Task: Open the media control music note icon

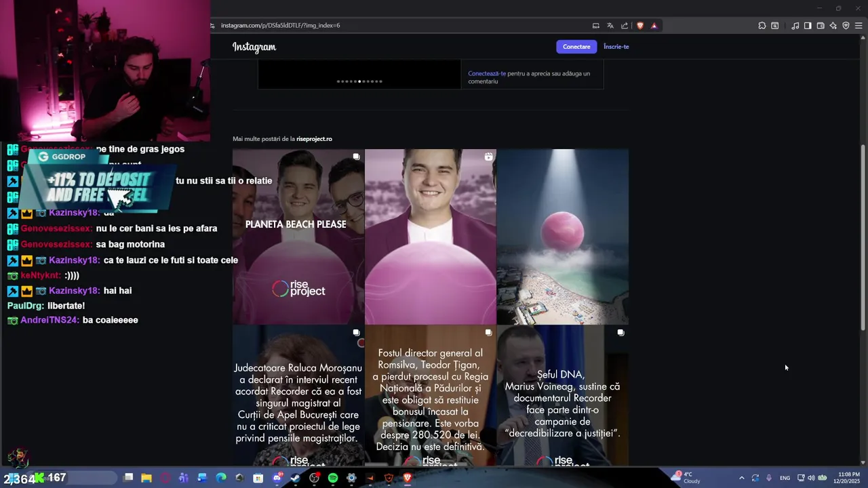Action: 795,26
